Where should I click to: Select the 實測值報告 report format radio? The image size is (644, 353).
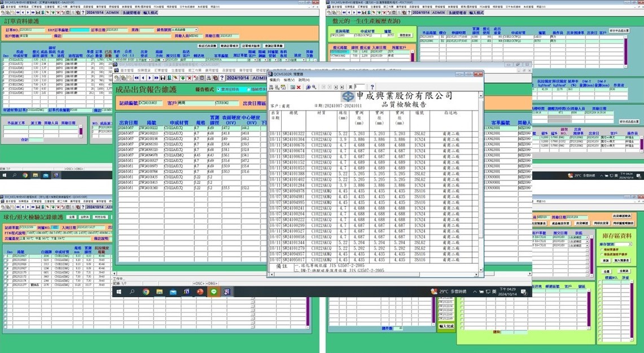tap(218, 90)
